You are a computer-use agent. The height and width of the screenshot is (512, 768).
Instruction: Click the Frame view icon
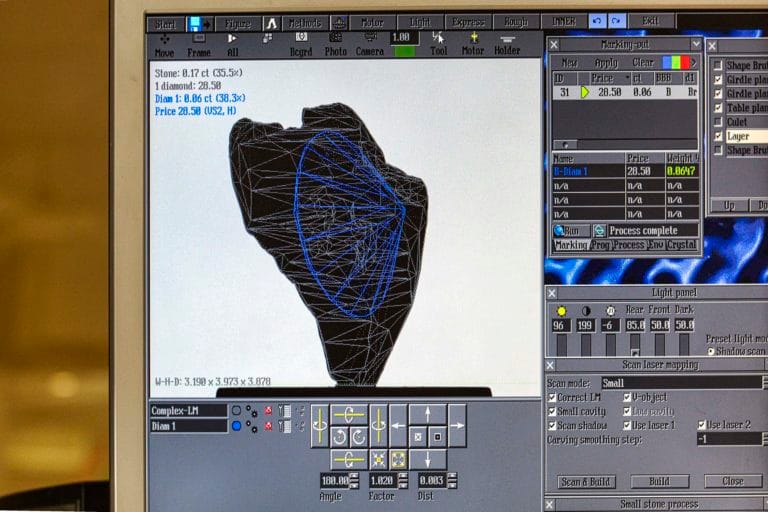[x=199, y=44]
